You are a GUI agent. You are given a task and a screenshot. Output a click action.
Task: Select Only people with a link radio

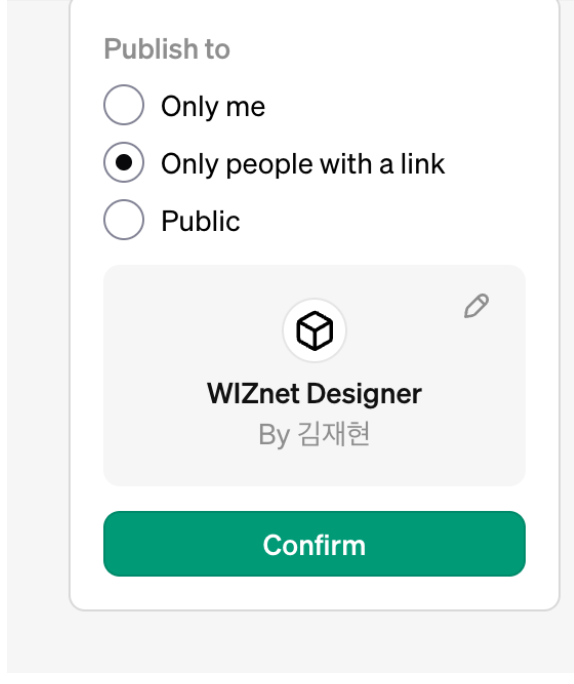124,162
